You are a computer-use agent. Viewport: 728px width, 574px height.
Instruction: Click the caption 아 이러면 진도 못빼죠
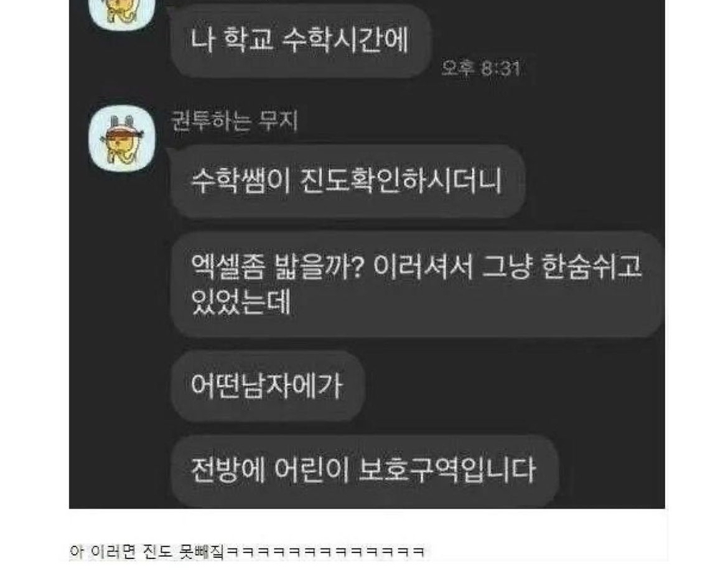pos(147,551)
